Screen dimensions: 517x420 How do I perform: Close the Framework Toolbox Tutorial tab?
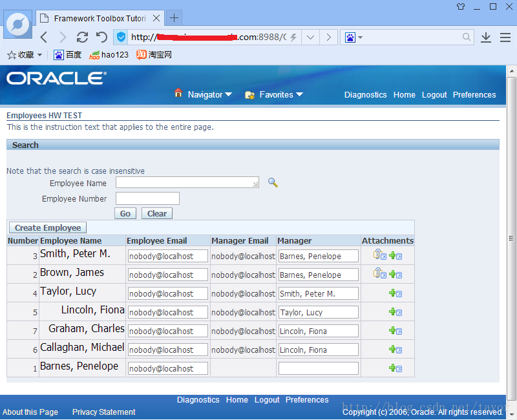click(156, 18)
